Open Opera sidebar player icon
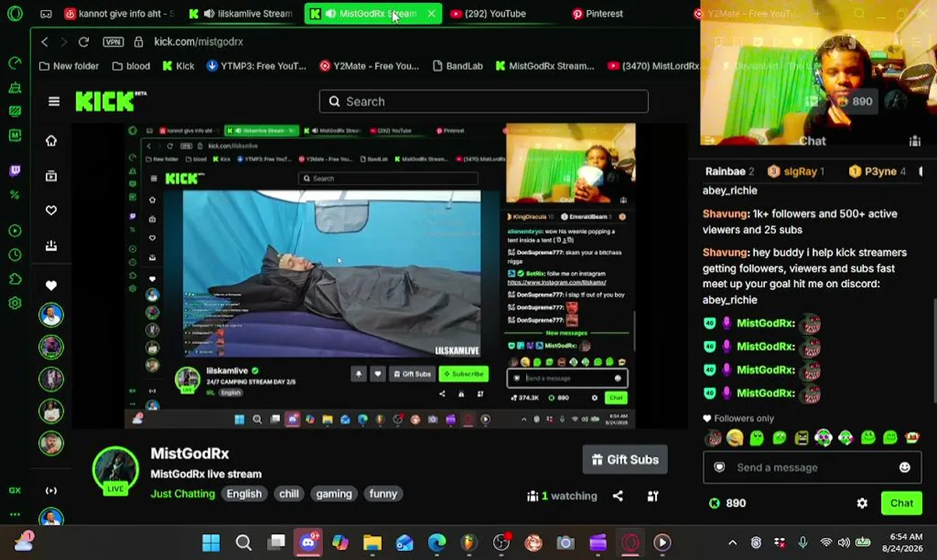Image resolution: width=937 pixels, height=560 pixels. click(x=15, y=231)
